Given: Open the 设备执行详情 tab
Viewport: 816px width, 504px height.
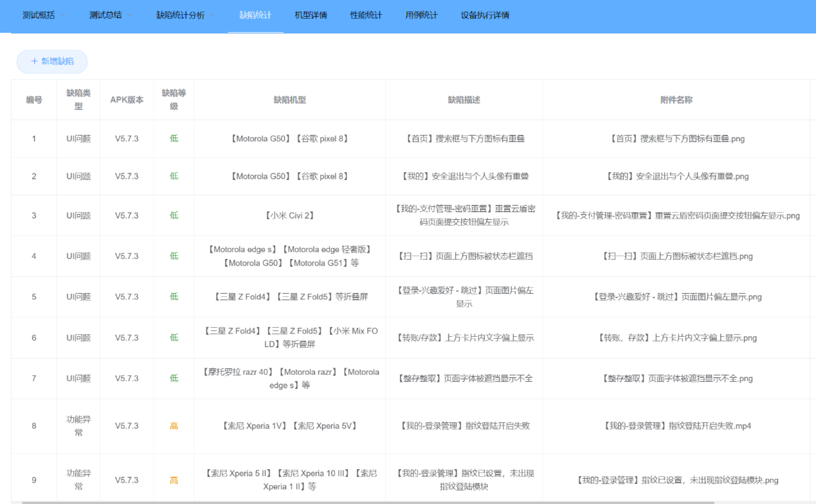Looking at the screenshot, I should point(485,15).
